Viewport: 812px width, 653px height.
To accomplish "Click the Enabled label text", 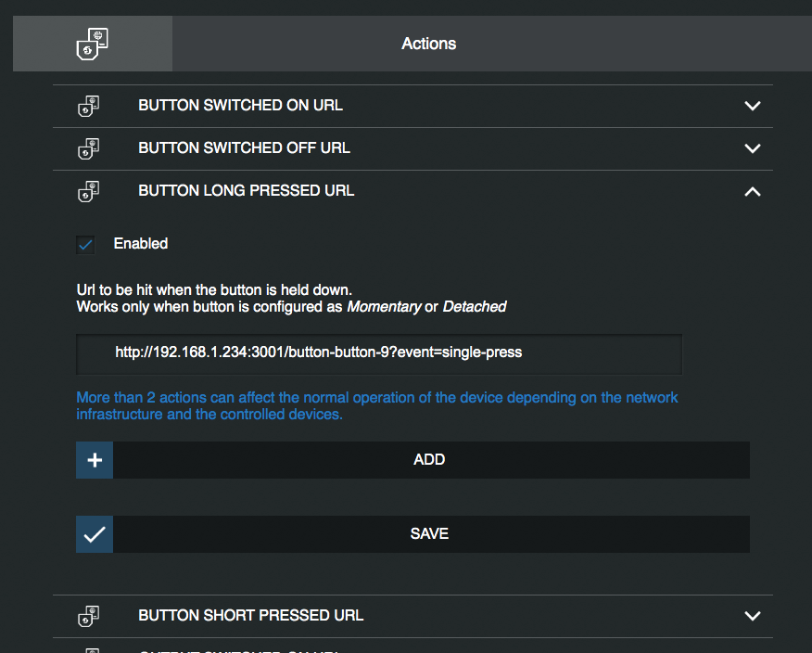I will [x=141, y=244].
